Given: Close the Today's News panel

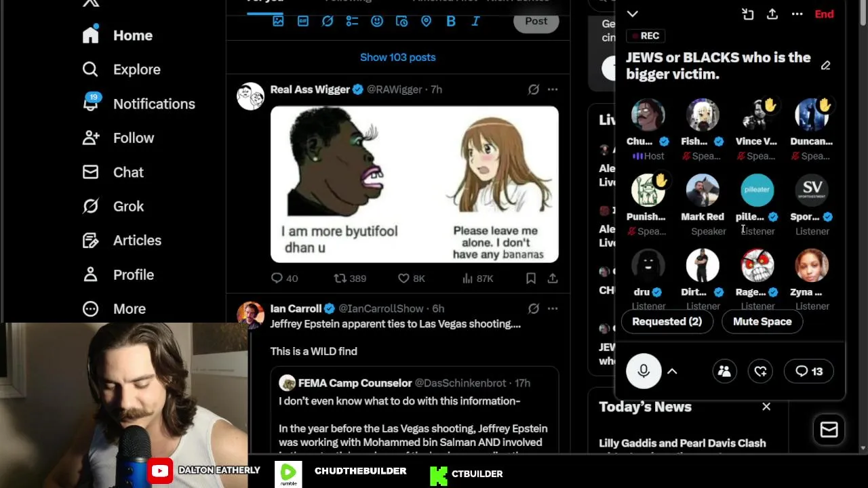Looking at the screenshot, I should coord(766,407).
